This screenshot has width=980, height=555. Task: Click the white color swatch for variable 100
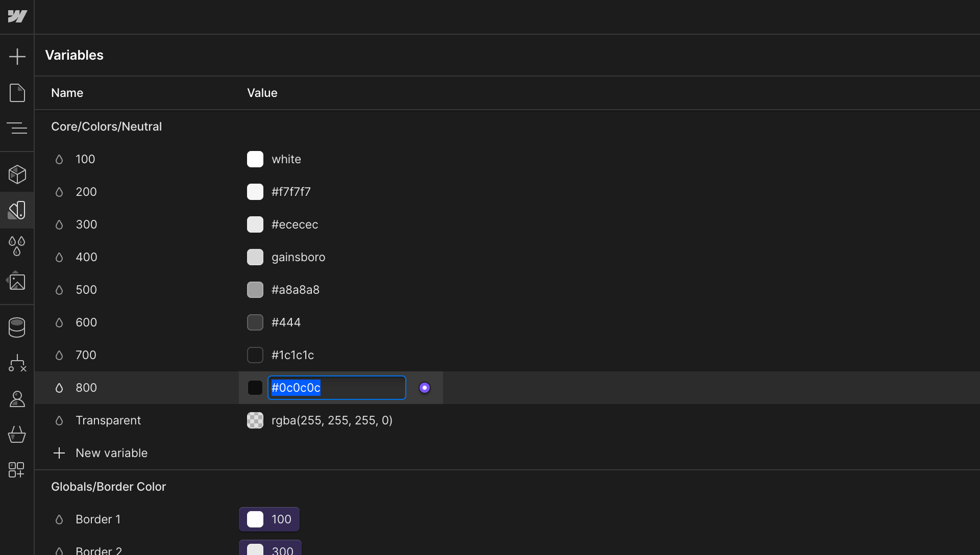click(255, 159)
